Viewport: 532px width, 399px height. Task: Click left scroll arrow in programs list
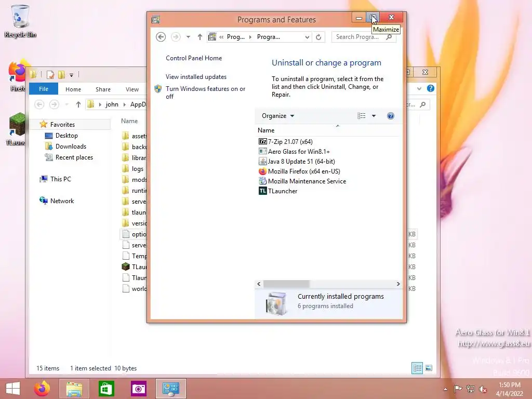click(259, 284)
